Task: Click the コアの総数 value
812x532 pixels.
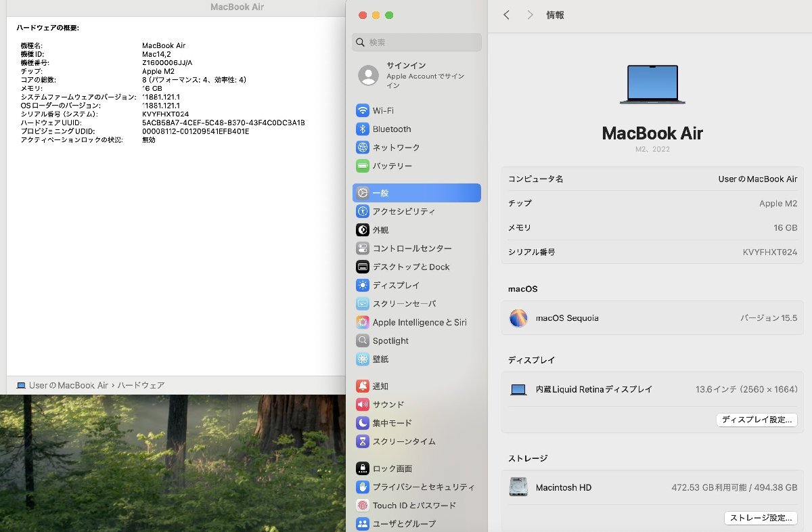Action: (x=194, y=80)
